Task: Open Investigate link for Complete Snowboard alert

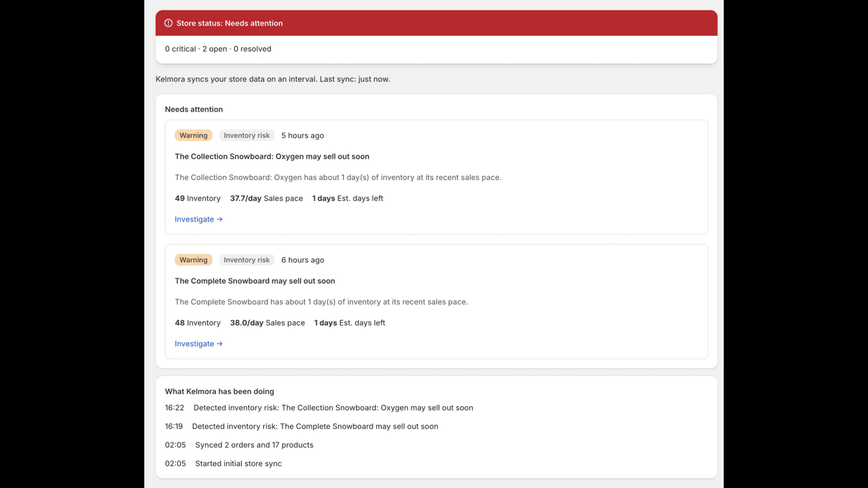Action: click(199, 344)
